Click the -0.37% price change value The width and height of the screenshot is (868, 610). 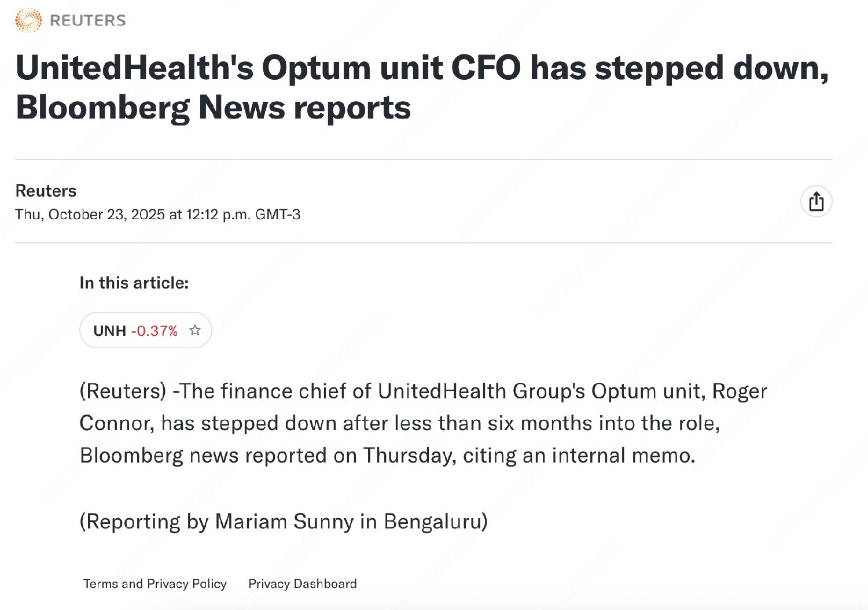click(155, 331)
